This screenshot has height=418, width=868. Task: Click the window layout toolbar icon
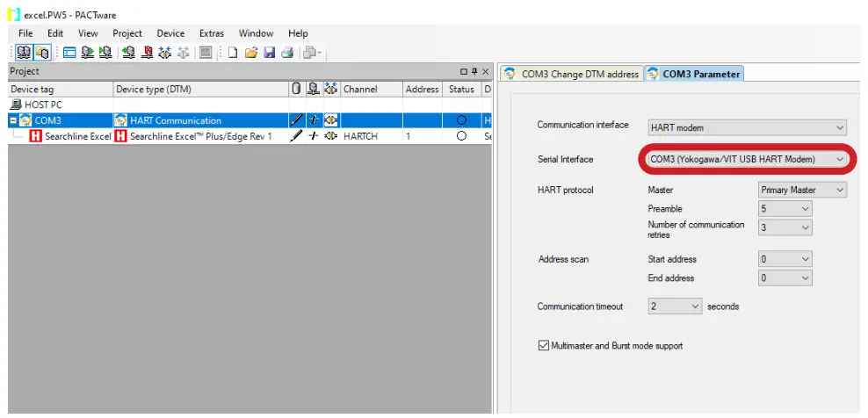69,53
